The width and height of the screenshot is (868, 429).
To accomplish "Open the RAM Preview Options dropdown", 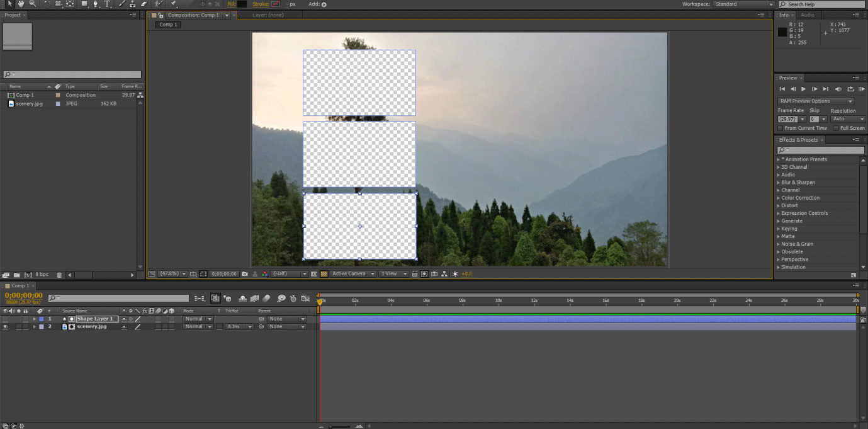I will [x=816, y=101].
